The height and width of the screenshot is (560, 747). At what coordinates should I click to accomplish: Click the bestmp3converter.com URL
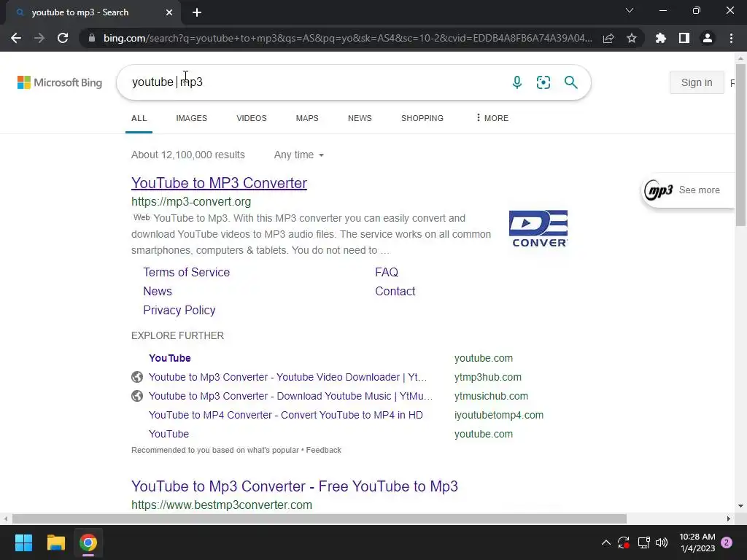[x=222, y=505]
